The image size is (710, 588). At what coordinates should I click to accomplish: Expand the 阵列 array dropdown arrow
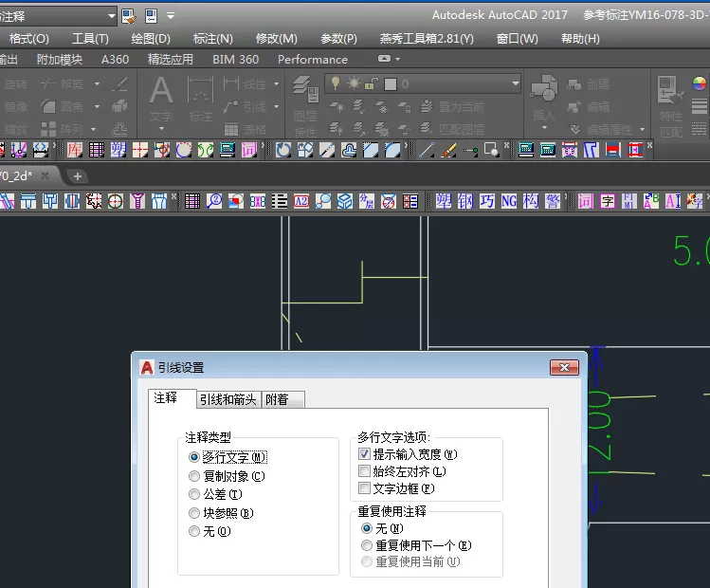(x=93, y=130)
